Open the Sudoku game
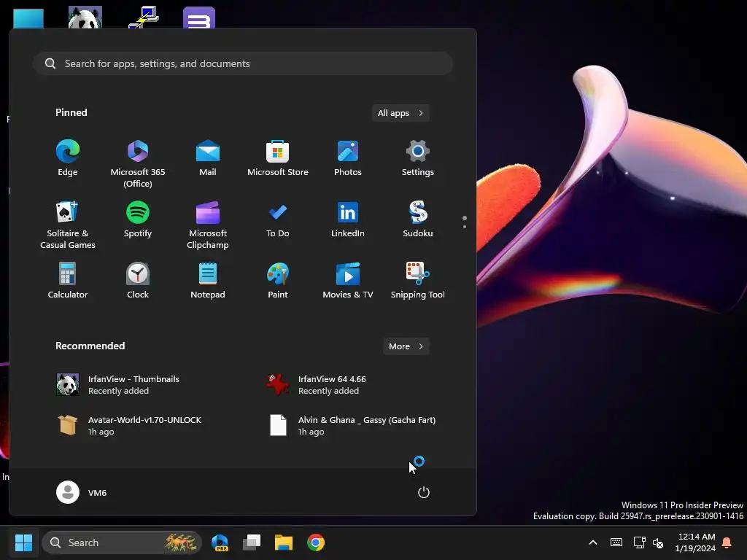Viewport: 747px width, 560px height. point(418,219)
